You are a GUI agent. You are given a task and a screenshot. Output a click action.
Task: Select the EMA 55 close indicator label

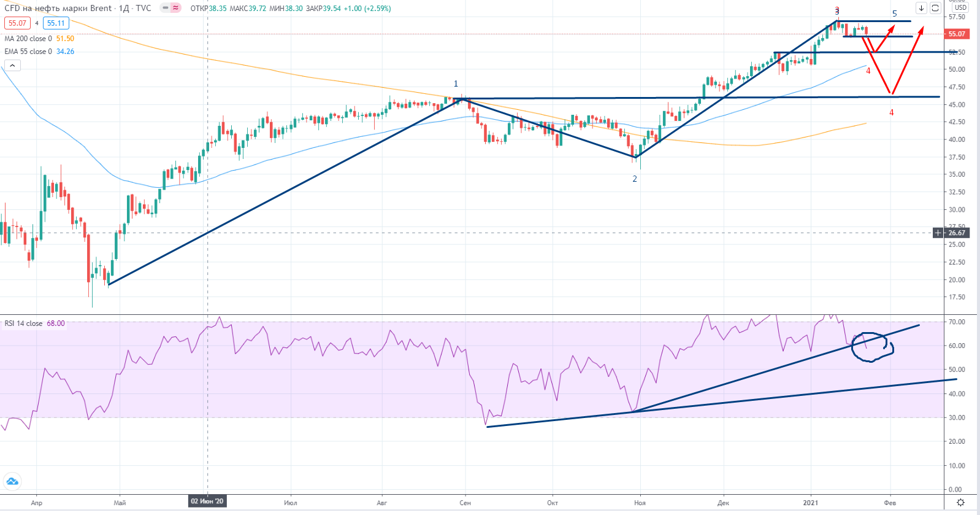[29, 52]
